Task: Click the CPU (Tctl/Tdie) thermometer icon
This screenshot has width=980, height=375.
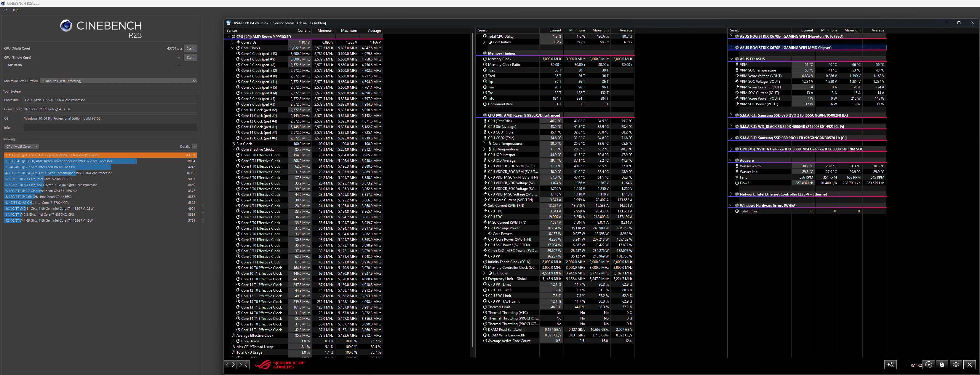Action: (485, 121)
